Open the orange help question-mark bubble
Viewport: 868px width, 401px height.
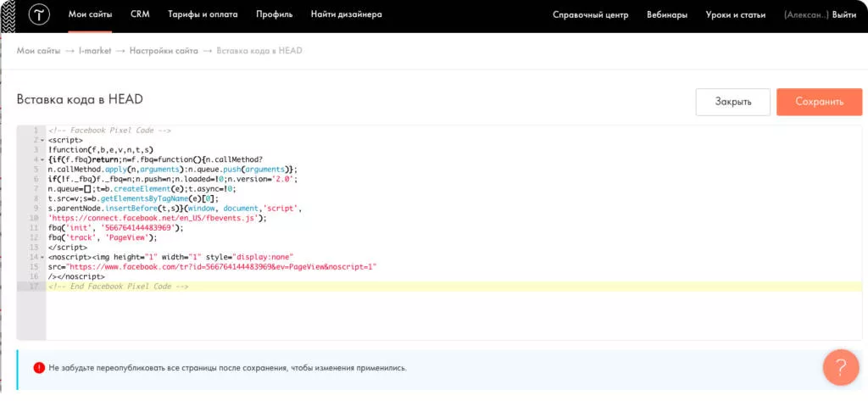(841, 367)
